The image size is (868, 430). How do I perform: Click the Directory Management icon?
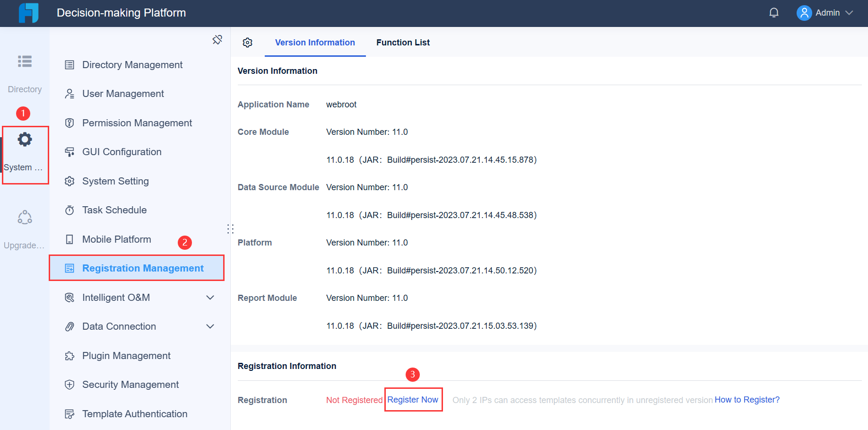(x=70, y=64)
